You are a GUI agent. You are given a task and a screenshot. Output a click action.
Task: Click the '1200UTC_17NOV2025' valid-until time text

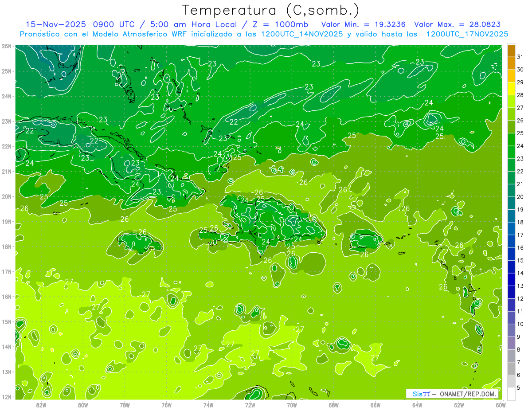pyautogui.click(x=467, y=34)
